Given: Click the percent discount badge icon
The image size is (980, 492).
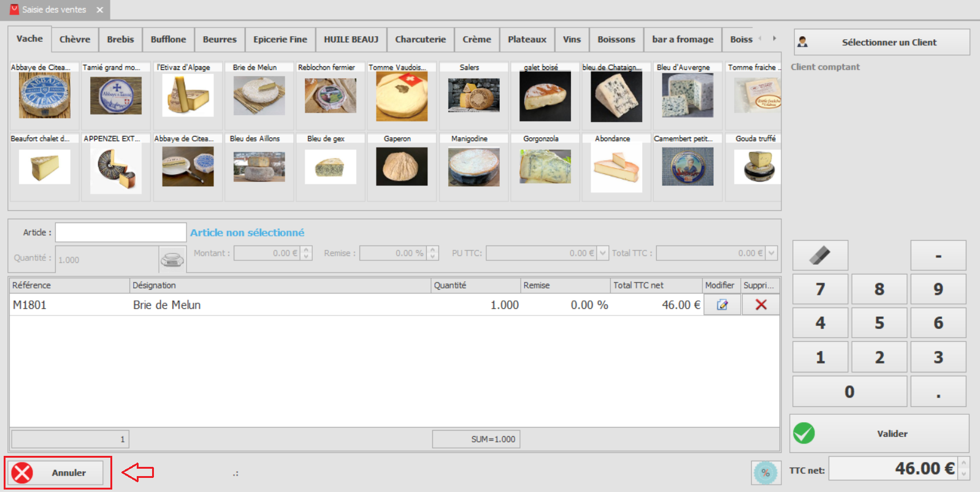Looking at the screenshot, I should (x=766, y=472).
